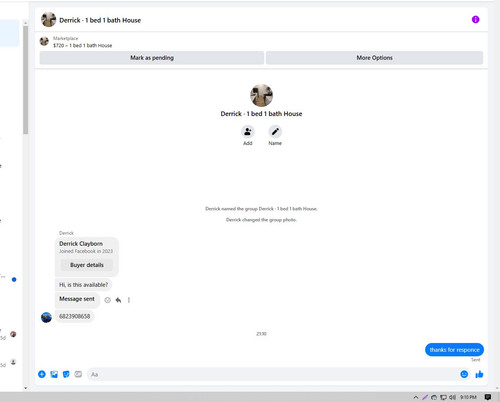Viewport: 500px width, 402px height.
Task: Open the notification center icon
Action: (488, 397)
